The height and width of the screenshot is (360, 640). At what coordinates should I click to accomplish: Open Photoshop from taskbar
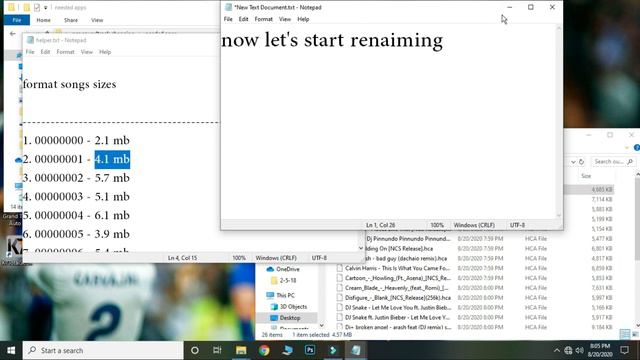[310, 350]
